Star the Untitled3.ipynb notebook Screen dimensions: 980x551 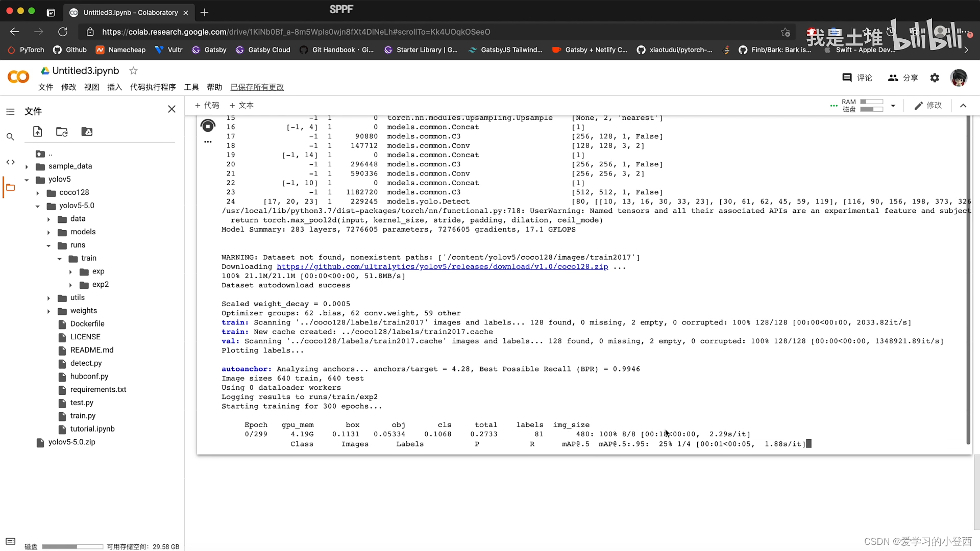tap(133, 70)
